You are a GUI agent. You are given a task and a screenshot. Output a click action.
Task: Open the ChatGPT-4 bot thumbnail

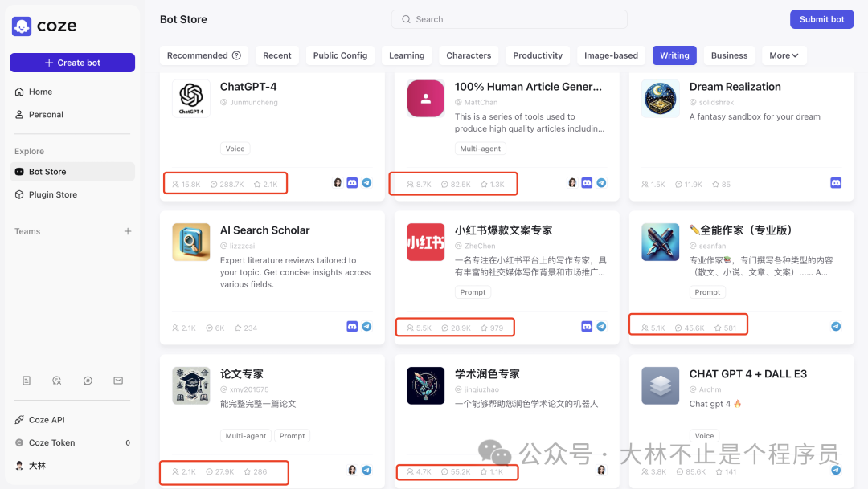[x=191, y=99]
